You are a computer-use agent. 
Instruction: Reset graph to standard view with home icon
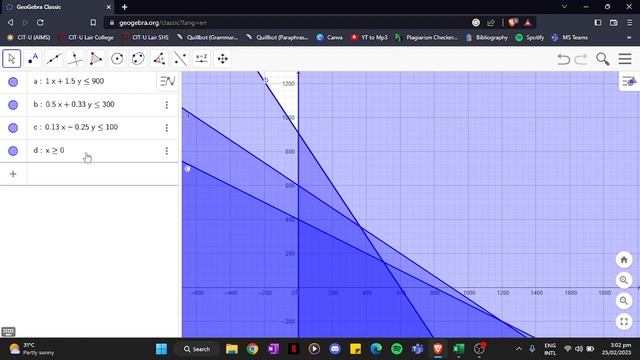(x=624, y=260)
